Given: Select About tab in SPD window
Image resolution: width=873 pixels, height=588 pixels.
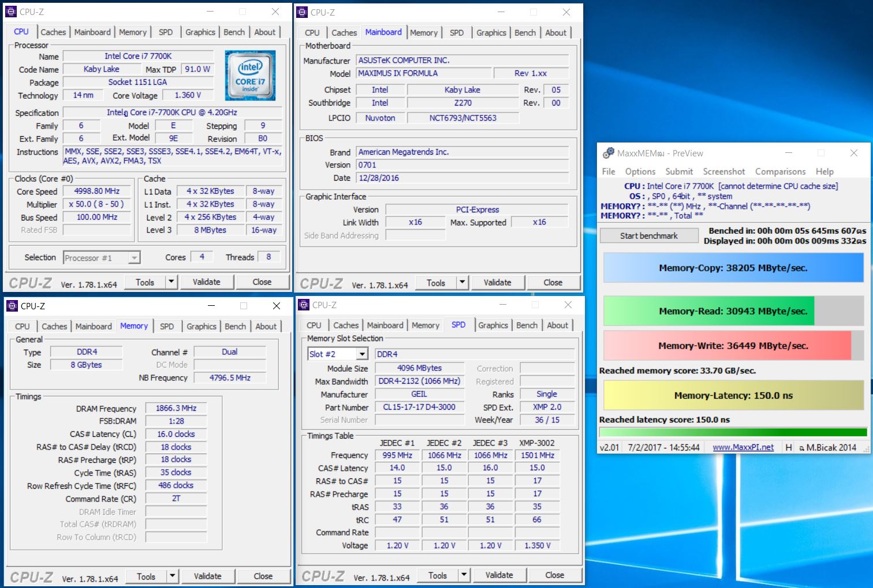Looking at the screenshot, I should click(x=558, y=325).
